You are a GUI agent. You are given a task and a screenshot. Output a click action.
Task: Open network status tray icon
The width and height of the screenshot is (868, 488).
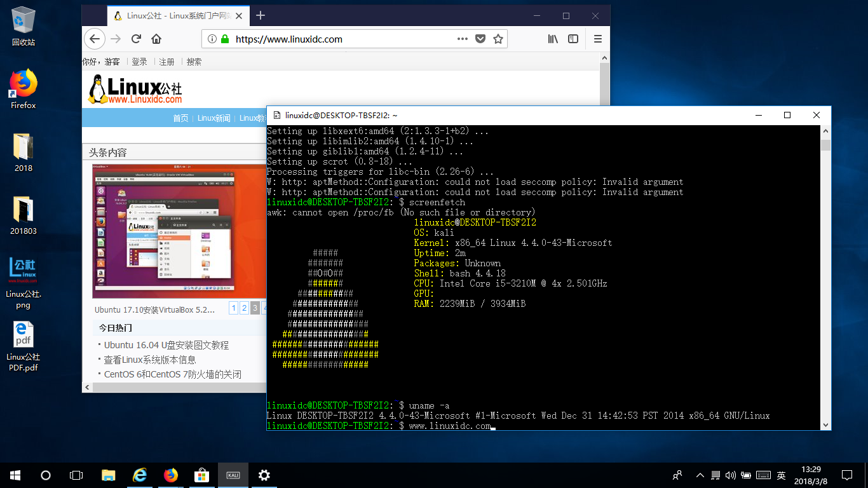pos(716,475)
